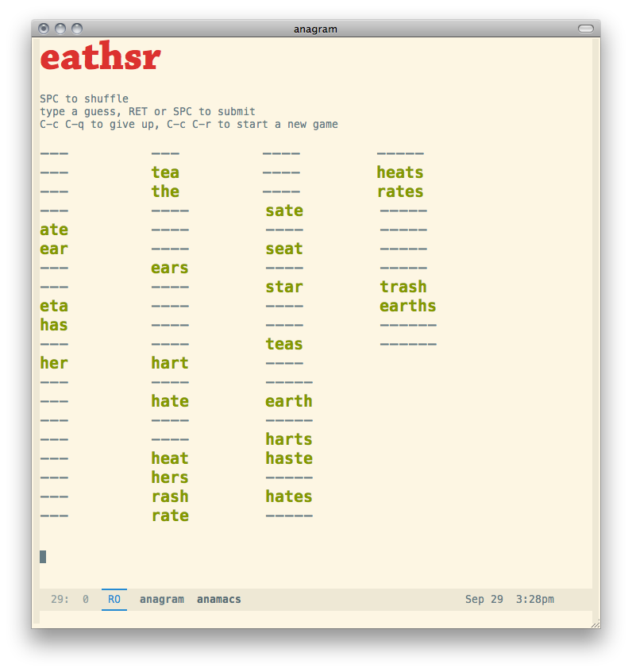This screenshot has width=632, height=672.
Task: Select the solved word 'star'
Action: [284, 287]
